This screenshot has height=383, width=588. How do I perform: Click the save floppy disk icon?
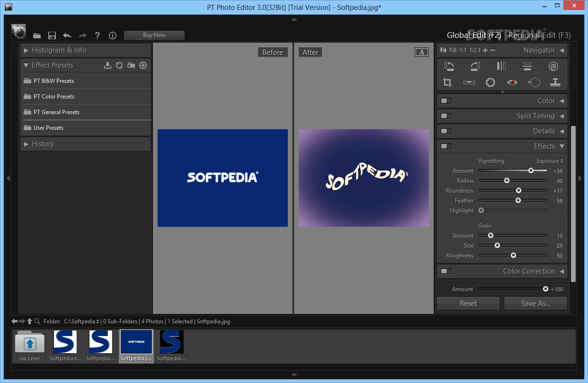point(52,36)
